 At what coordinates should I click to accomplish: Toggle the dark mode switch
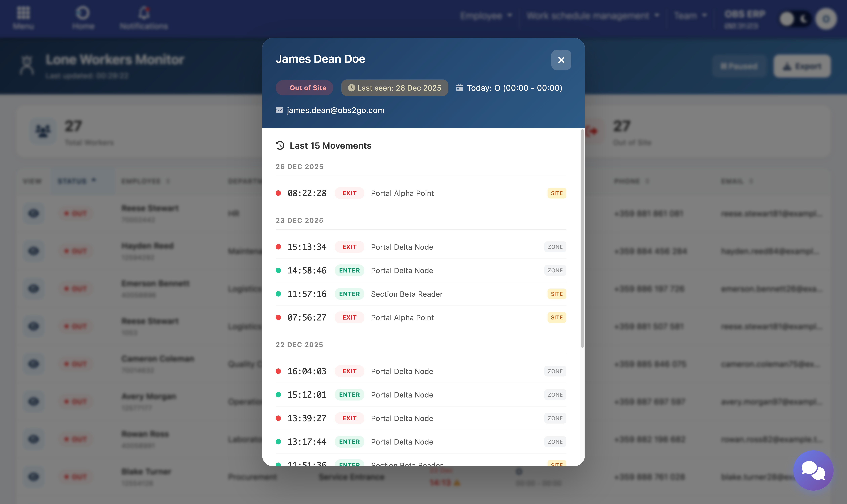pos(795,19)
